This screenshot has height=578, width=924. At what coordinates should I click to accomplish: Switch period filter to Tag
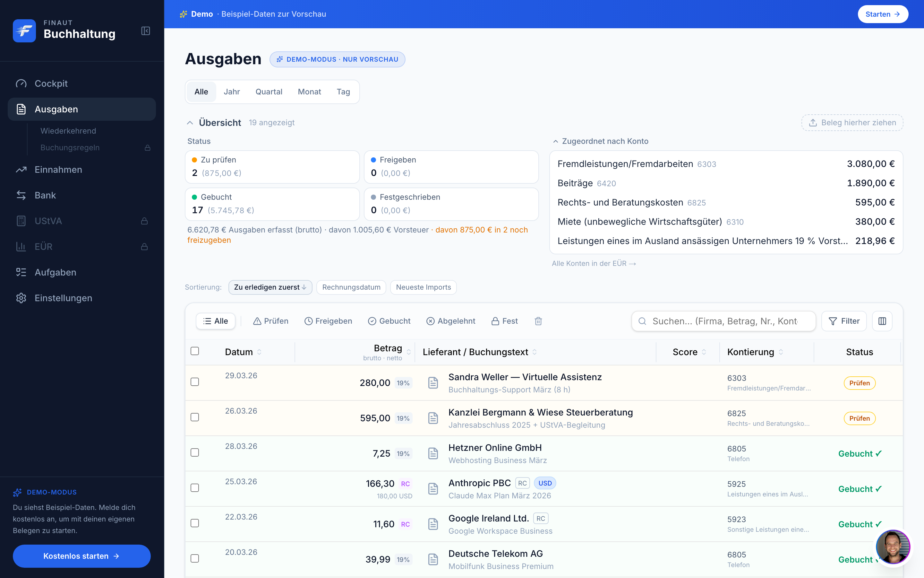[x=343, y=92]
